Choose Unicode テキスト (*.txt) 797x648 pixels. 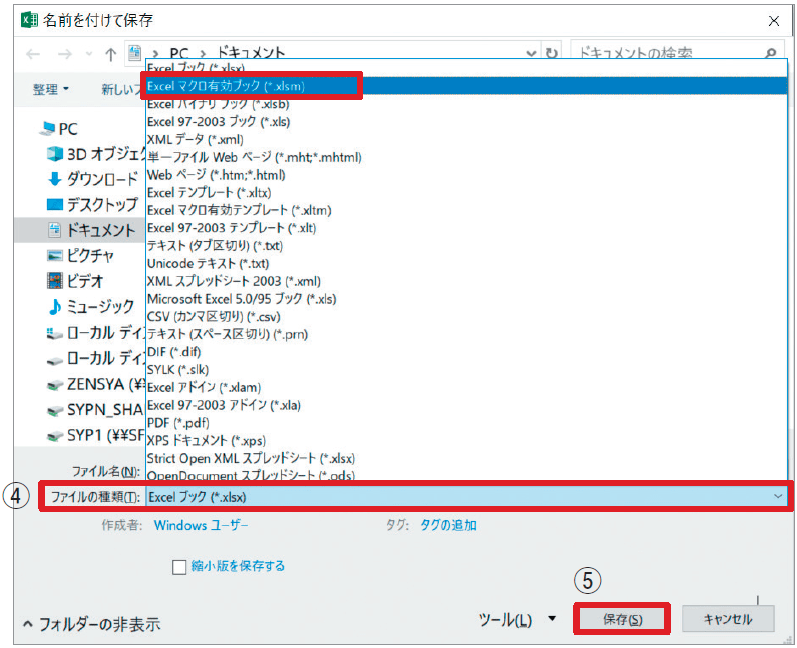pyautogui.click(x=466, y=264)
